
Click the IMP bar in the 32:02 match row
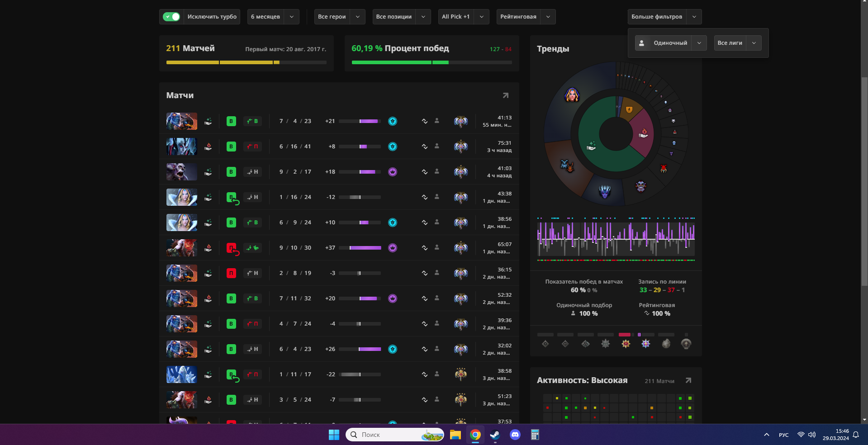pyautogui.click(x=360, y=349)
